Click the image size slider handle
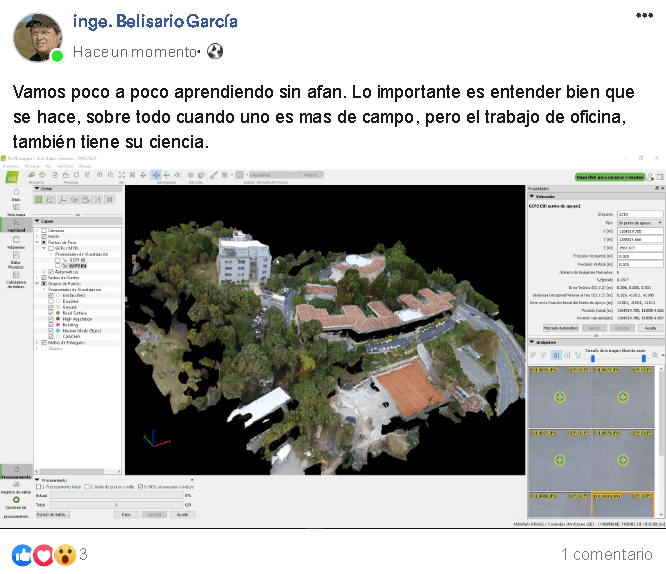 (593, 359)
